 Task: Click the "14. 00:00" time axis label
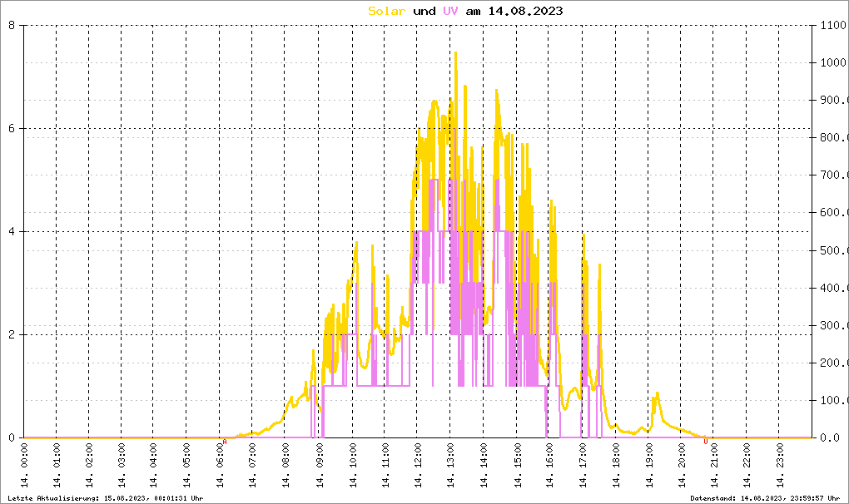pos(24,468)
